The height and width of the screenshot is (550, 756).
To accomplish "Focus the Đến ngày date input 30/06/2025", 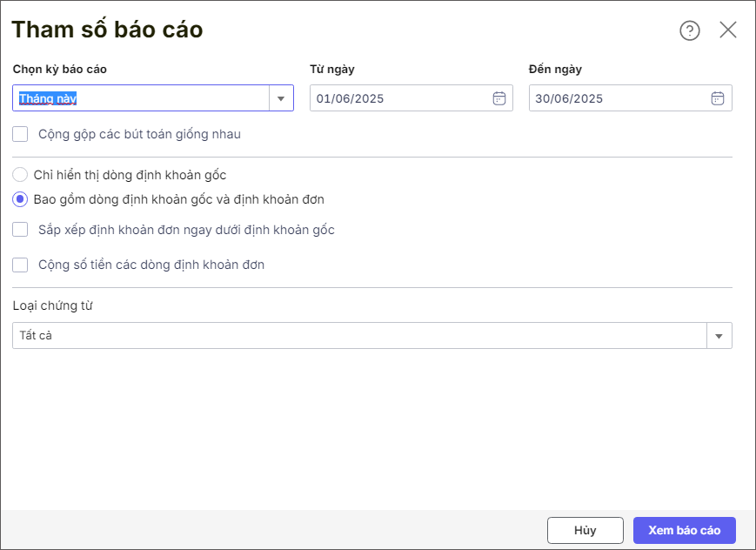I will tap(618, 98).
